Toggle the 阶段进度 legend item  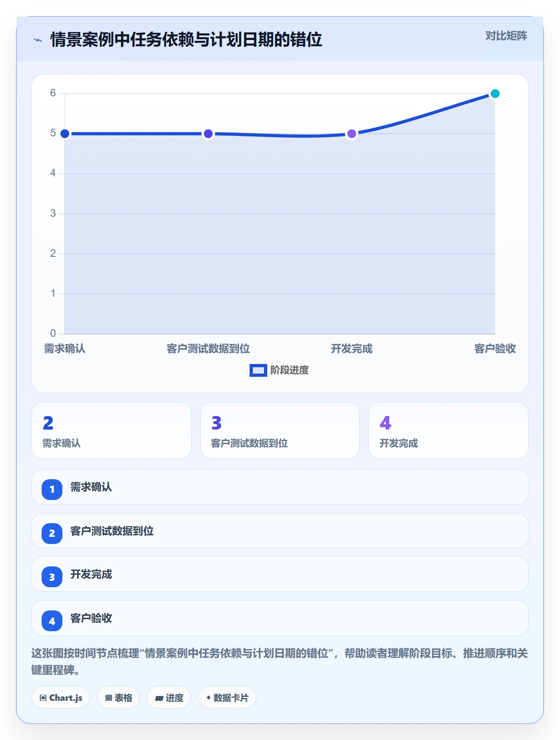[x=279, y=370]
